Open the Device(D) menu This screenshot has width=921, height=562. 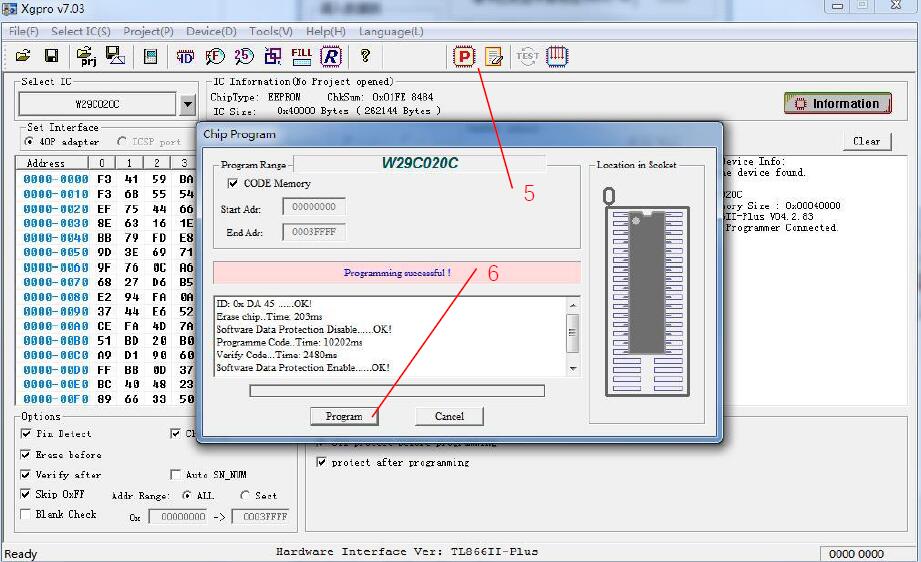pyautogui.click(x=211, y=31)
